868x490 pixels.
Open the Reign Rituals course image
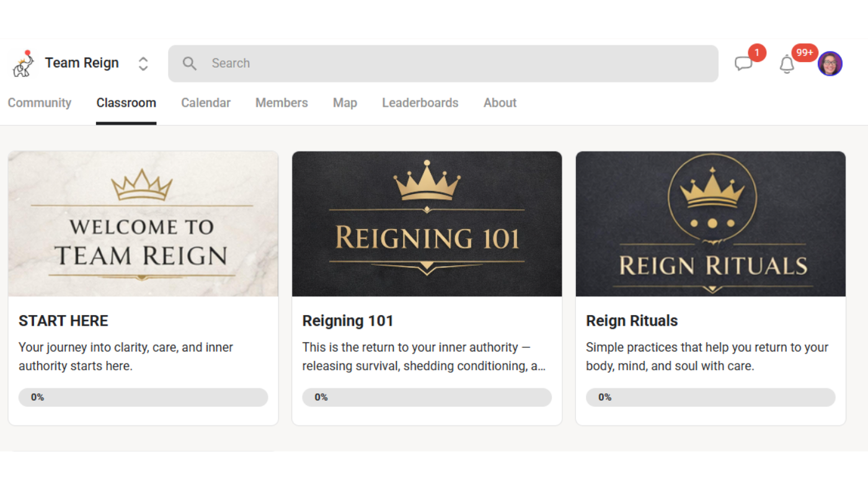(711, 224)
